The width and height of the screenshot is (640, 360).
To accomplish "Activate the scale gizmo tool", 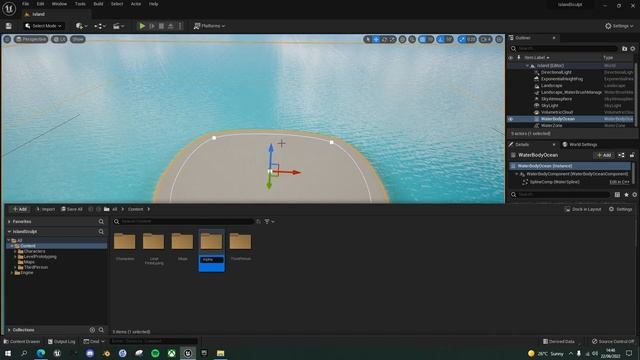I will [x=392, y=39].
